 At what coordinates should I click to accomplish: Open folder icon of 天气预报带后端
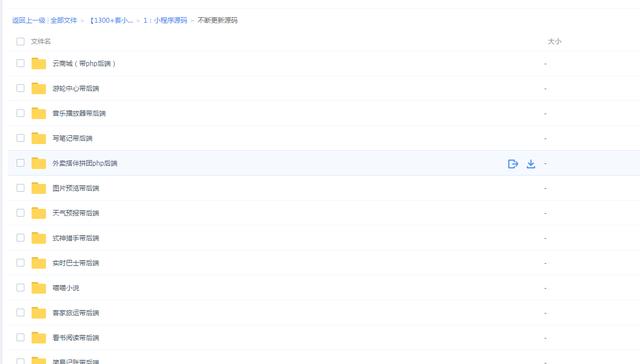39,213
